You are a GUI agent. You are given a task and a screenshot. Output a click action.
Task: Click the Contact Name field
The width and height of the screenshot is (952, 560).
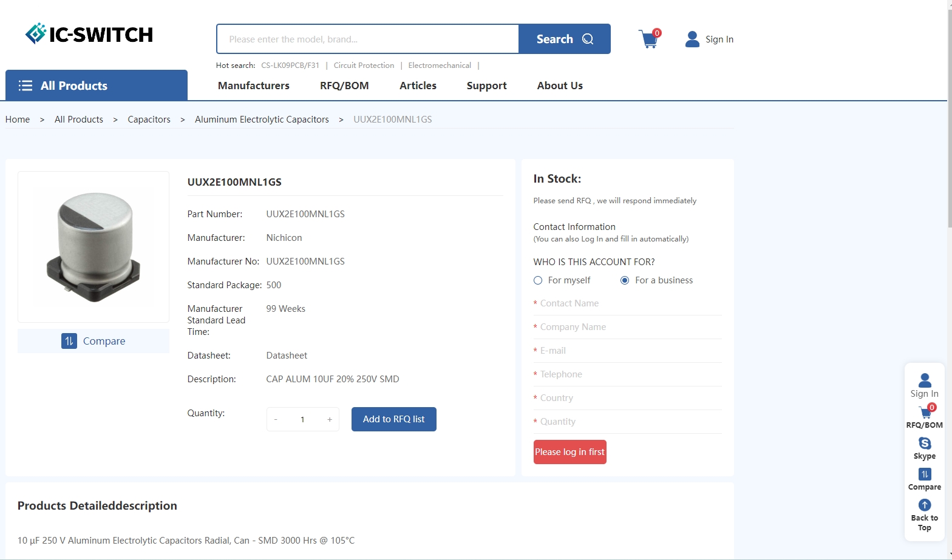(628, 303)
